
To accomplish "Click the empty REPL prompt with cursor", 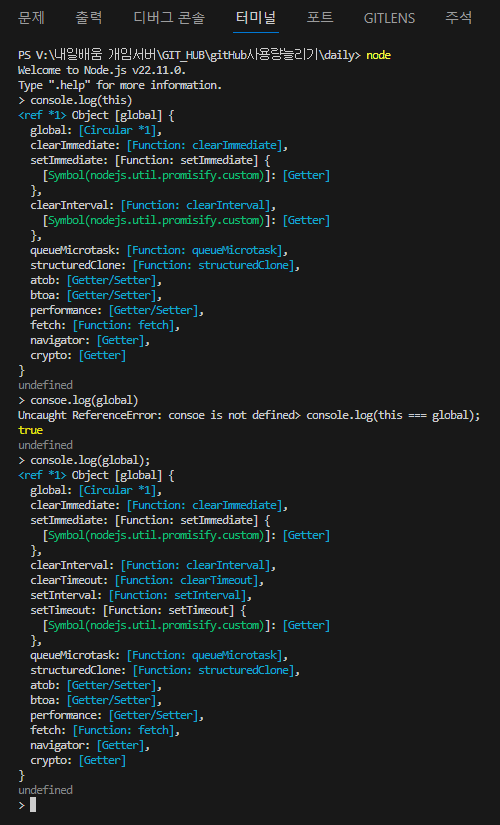I will point(27,805).
